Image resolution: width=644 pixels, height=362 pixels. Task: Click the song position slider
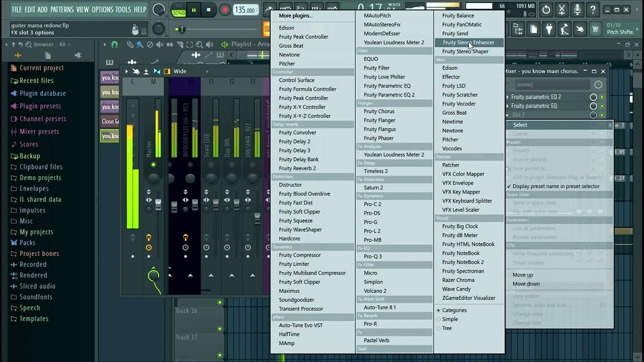point(216,30)
